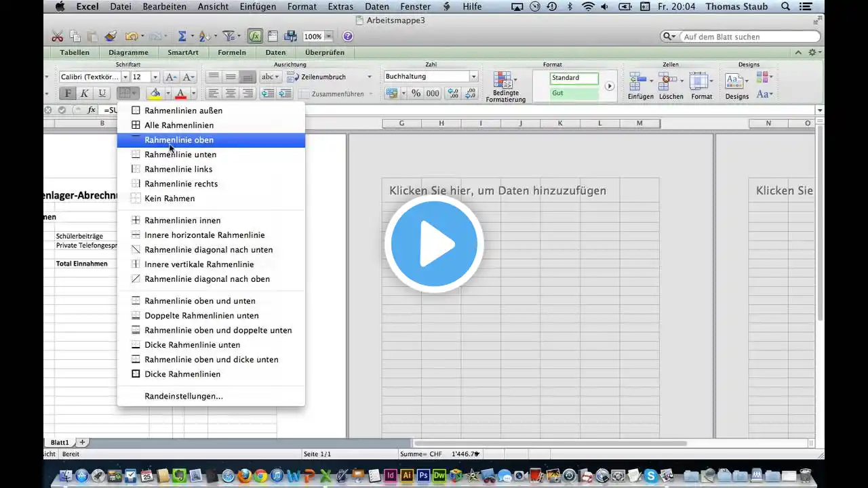Open the Zeilenumbruch wrap text control
The height and width of the screenshot is (488, 868).
(x=328, y=77)
